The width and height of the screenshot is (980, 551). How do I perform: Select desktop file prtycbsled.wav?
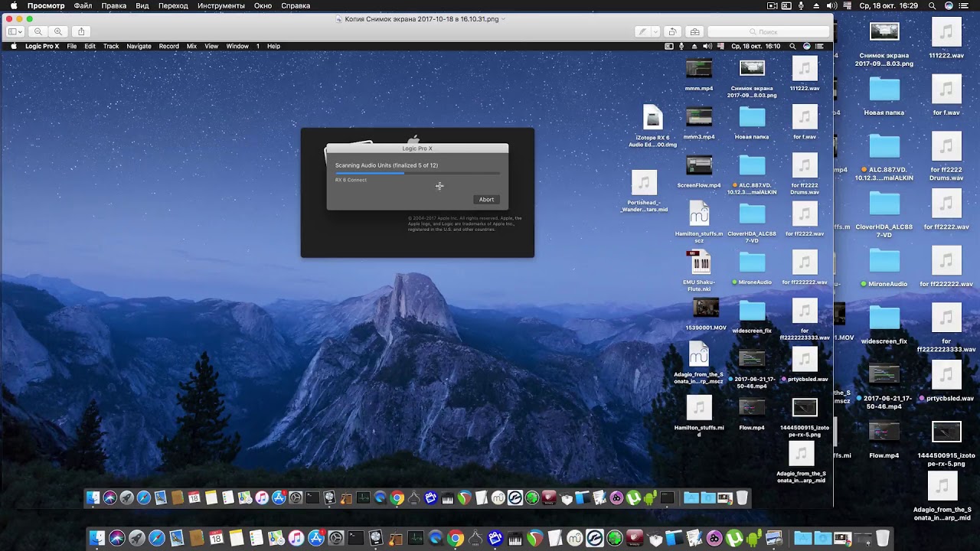[x=946, y=382]
